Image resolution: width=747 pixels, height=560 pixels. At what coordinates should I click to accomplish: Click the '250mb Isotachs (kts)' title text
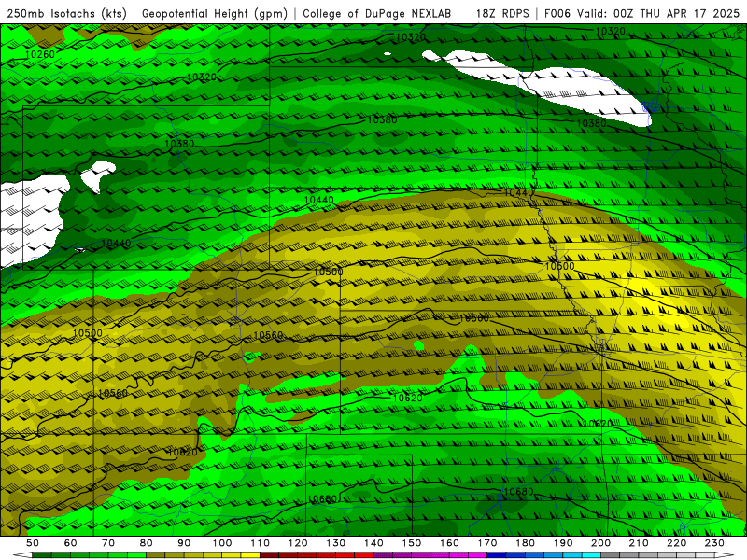[x=66, y=13]
